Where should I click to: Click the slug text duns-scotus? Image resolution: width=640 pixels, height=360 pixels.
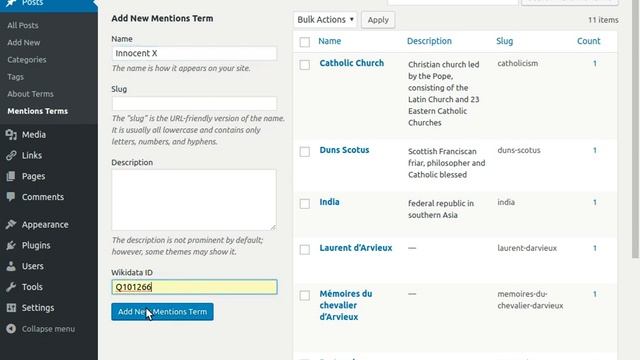519,151
